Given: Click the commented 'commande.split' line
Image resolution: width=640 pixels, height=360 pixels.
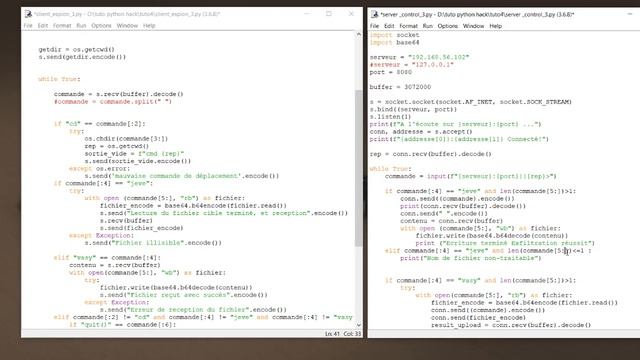Looking at the screenshot, I should click(x=113, y=101).
